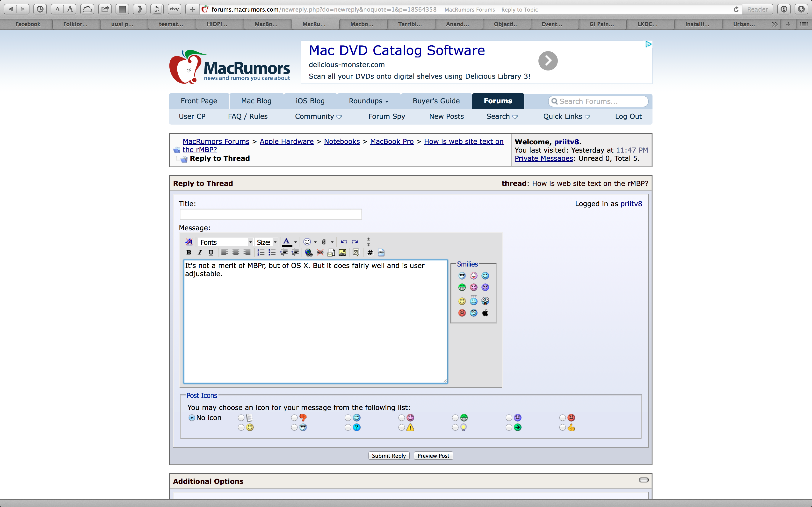This screenshot has width=812, height=507.
Task: Open the Sizes dropdown
Action: (x=266, y=242)
